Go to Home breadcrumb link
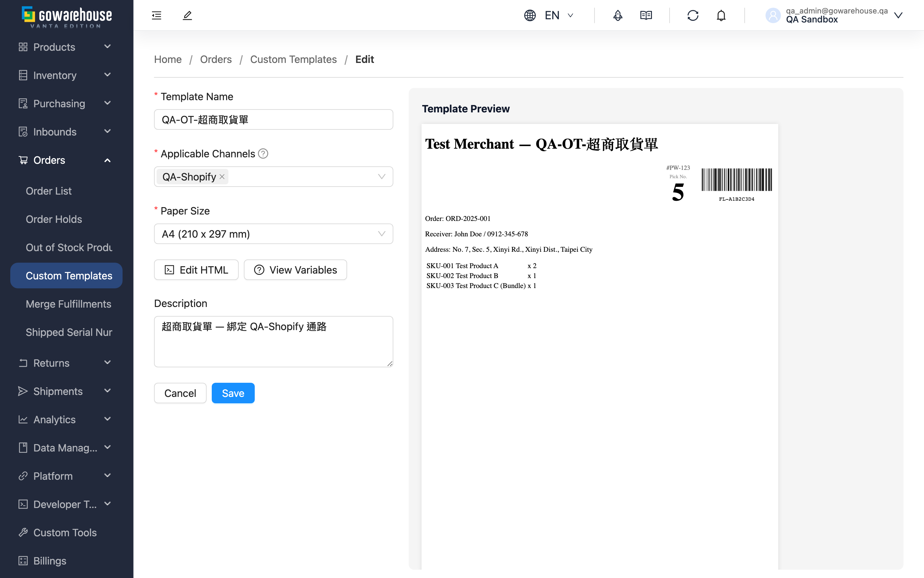 (x=167, y=59)
